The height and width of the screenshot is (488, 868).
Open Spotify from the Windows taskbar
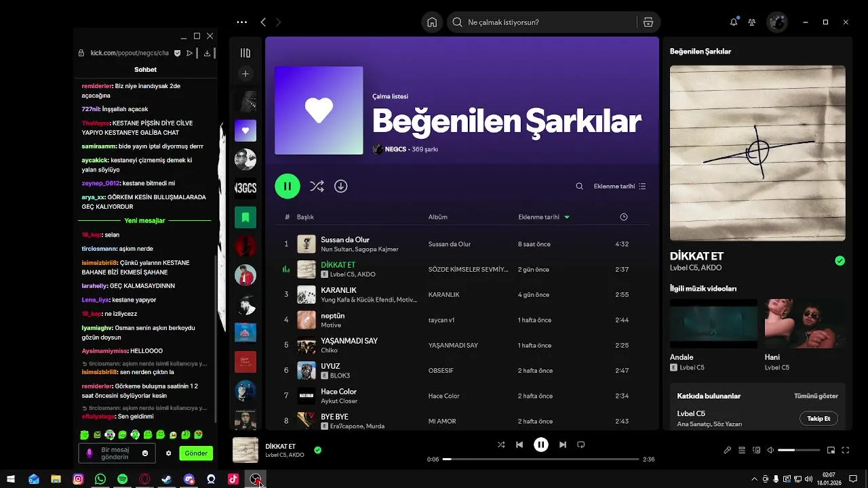point(122,479)
